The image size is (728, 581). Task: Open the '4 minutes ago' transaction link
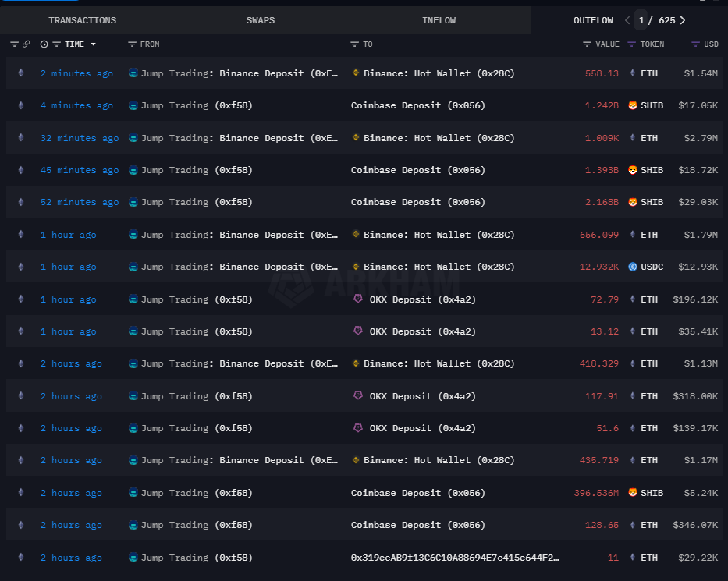(x=76, y=105)
